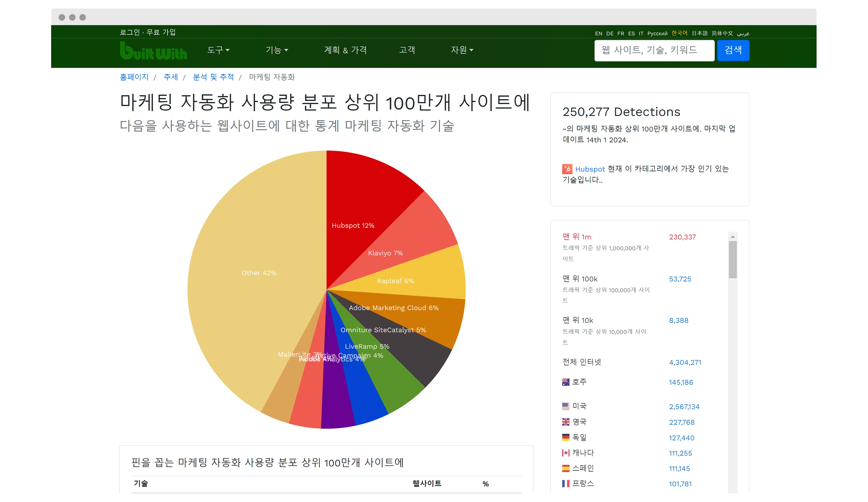Open the 추세 breadcrumb link
This screenshot has width=868, height=502.
171,77
